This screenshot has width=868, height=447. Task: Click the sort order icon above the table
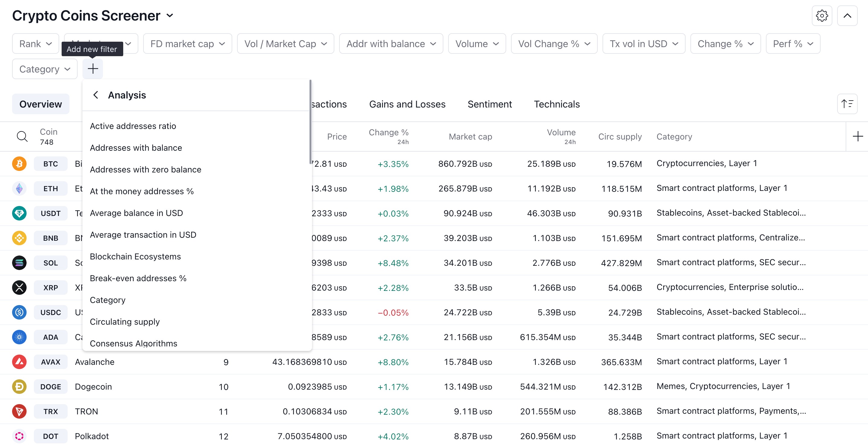point(847,104)
